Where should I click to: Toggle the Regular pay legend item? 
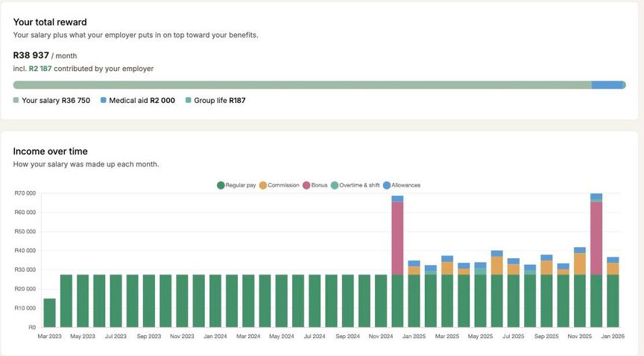click(x=236, y=185)
